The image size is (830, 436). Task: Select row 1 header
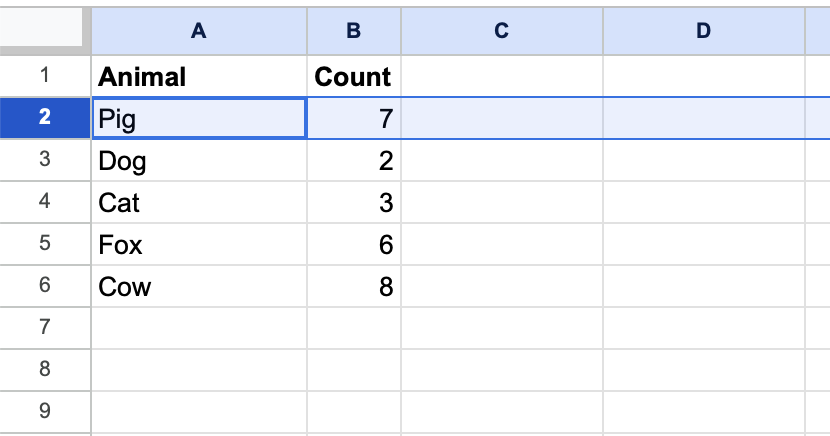point(45,76)
